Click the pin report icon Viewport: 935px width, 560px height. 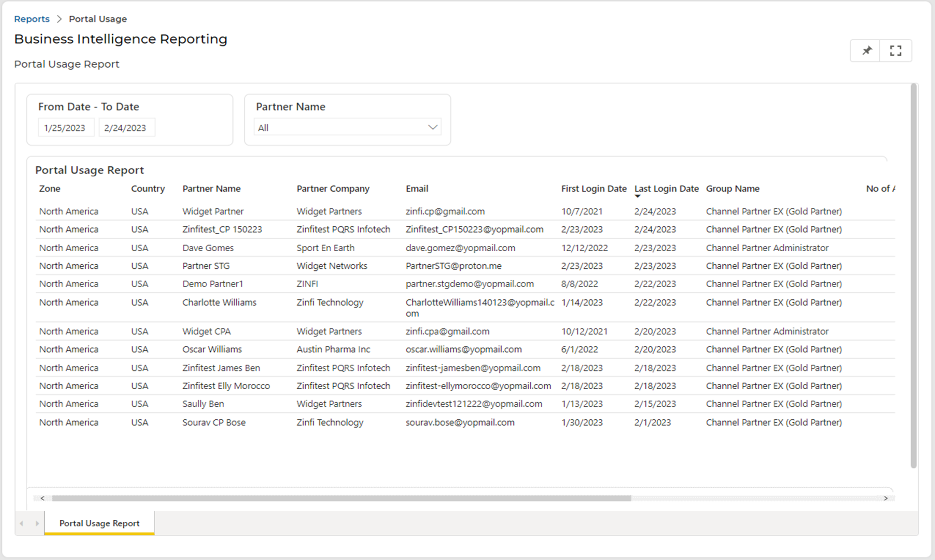pyautogui.click(x=866, y=51)
